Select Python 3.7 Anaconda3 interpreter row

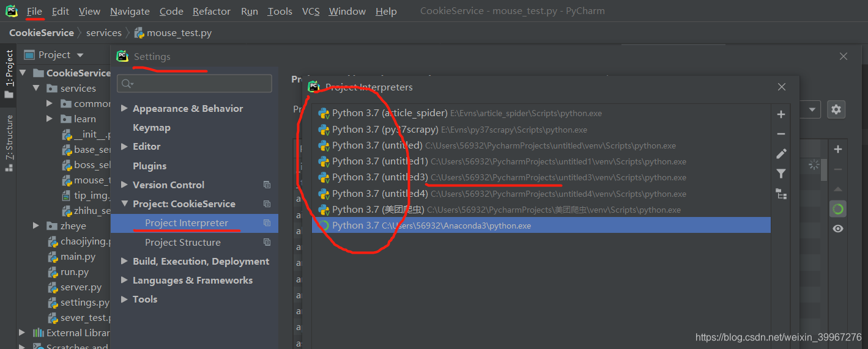click(x=541, y=226)
